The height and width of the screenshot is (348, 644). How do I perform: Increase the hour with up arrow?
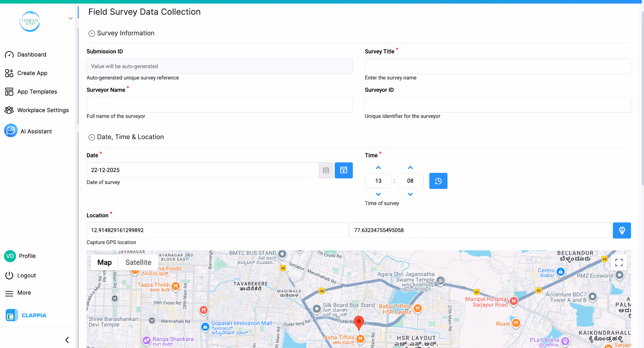tap(378, 168)
